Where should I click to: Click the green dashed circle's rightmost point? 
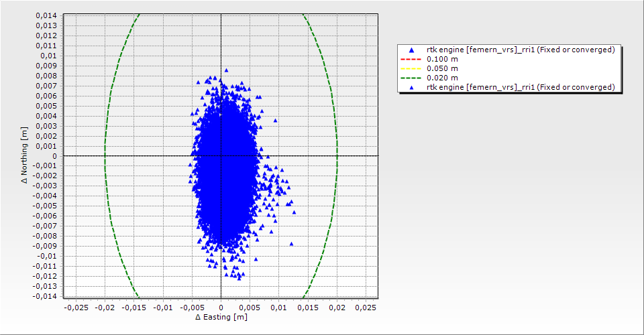337,156
